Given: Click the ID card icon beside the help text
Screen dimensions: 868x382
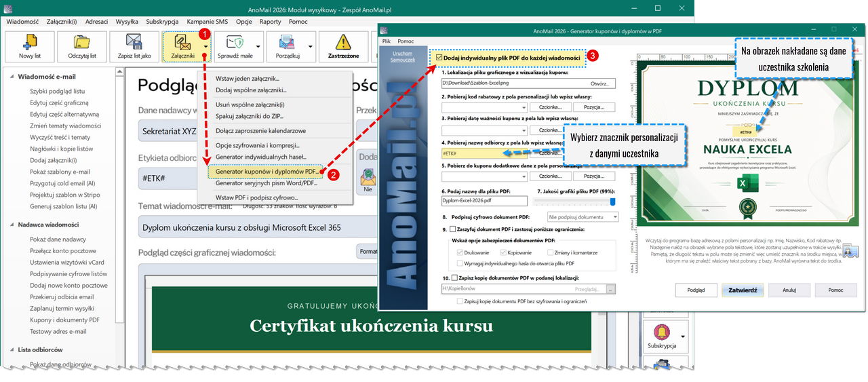Looking at the screenshot, I should (850, 251).
